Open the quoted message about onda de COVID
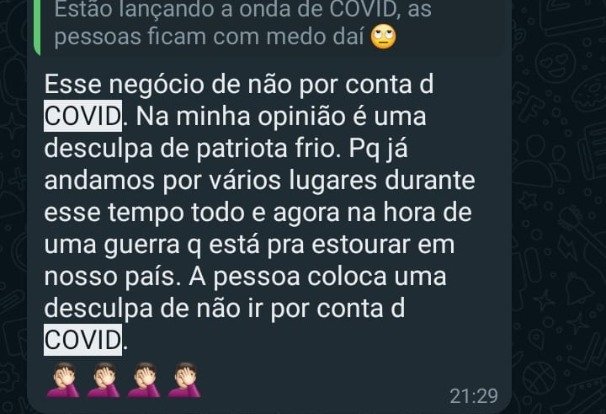The width and height of the screenshot is (606, 414). tap(270, 27)
